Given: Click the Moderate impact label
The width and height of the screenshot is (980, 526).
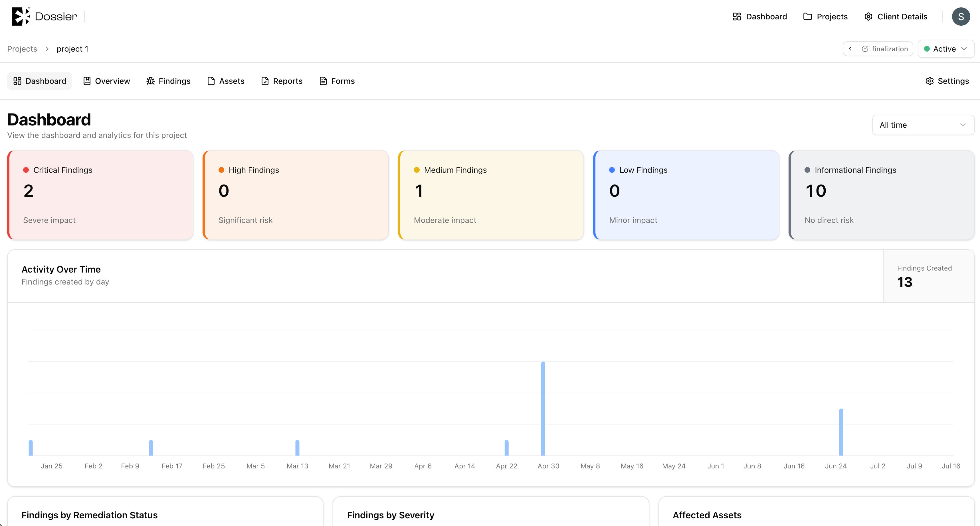Looking at the screenshot, I should pos(445,220).
